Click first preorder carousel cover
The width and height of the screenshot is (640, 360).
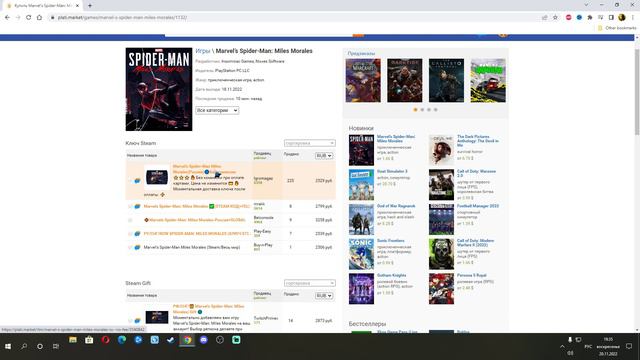[x=363, y=80]
